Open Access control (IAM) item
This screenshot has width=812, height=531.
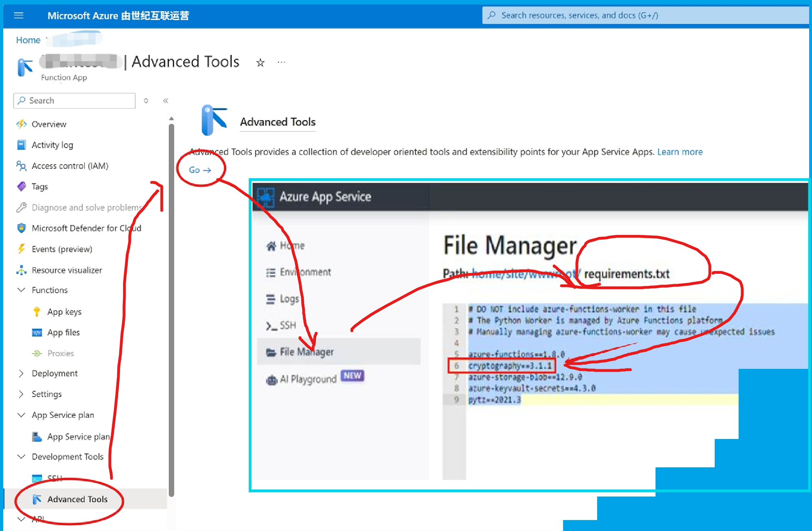click(x=70, y=166)
